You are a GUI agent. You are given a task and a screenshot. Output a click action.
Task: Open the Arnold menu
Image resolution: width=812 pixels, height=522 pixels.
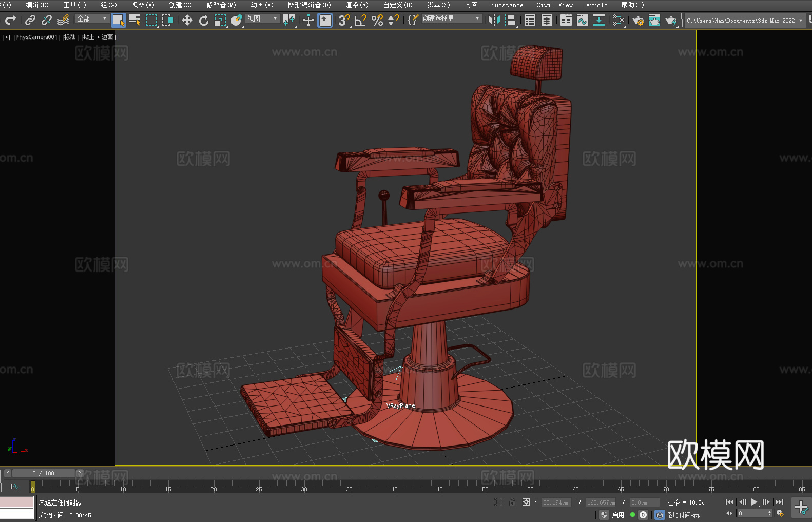coord(596,5)
